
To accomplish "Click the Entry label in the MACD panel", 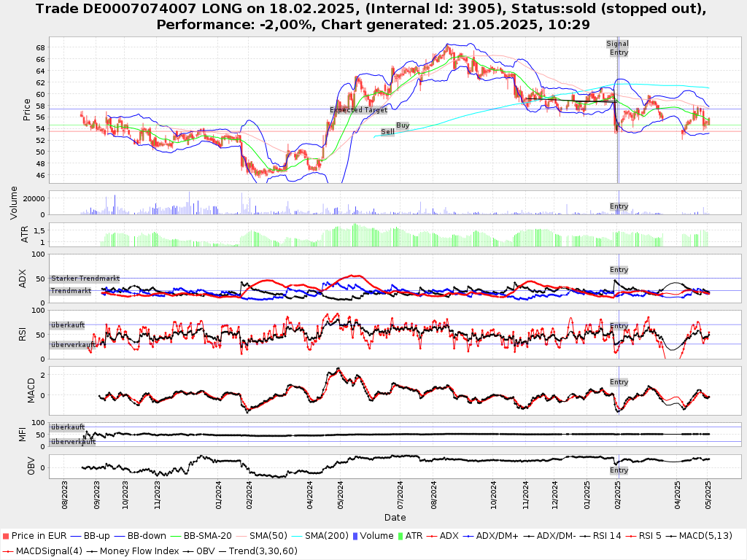I will coord(619,382).
